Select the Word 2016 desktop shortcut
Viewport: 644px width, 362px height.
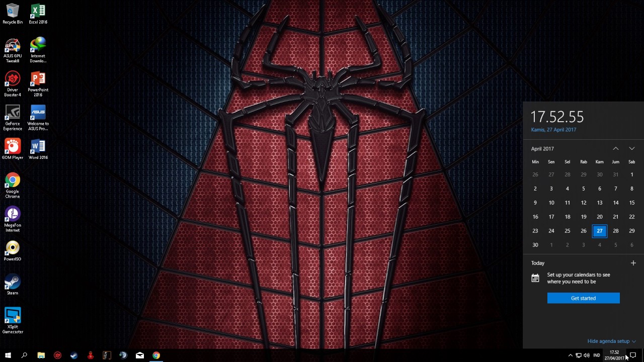pos(38,149)
